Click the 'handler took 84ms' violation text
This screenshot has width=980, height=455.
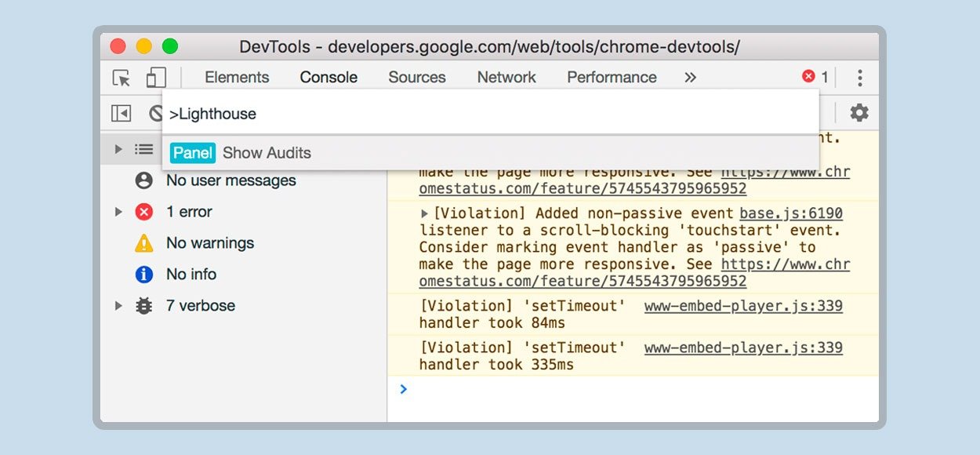[492, 323]
